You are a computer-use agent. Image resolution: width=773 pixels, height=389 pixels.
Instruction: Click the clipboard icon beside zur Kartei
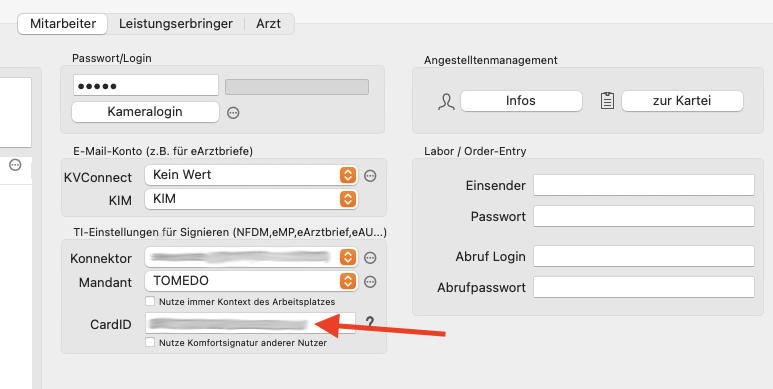[x=607, y=101]
